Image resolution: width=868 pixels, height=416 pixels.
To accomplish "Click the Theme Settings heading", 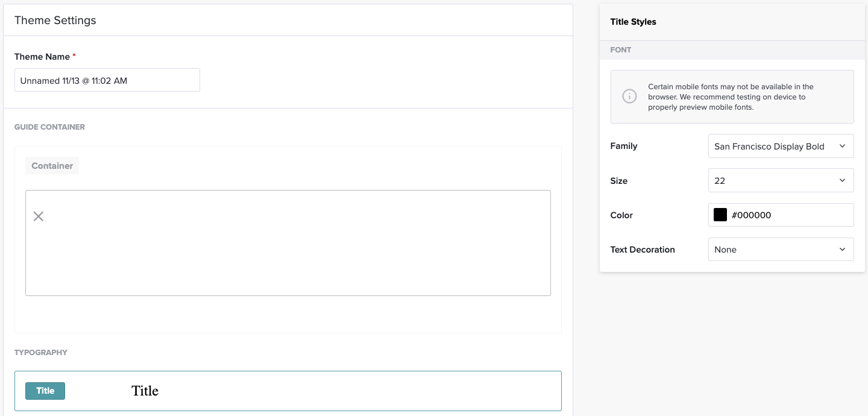I will [55, 20].
